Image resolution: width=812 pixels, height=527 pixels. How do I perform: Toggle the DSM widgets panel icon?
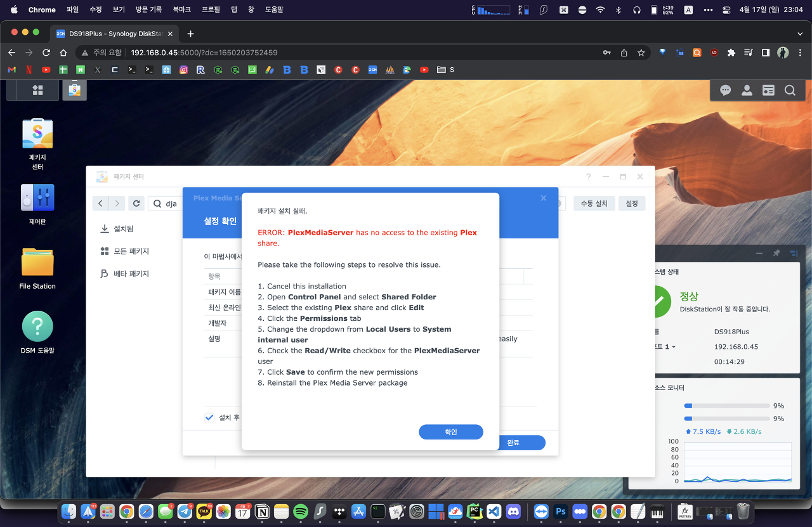click(768, 90)
